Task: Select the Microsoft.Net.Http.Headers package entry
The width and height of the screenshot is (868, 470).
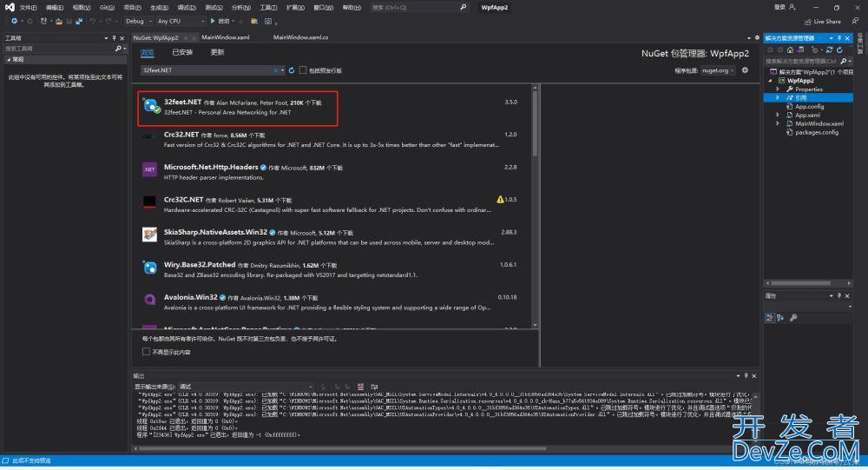Action: pyautogui.click(x=330, y=172)
